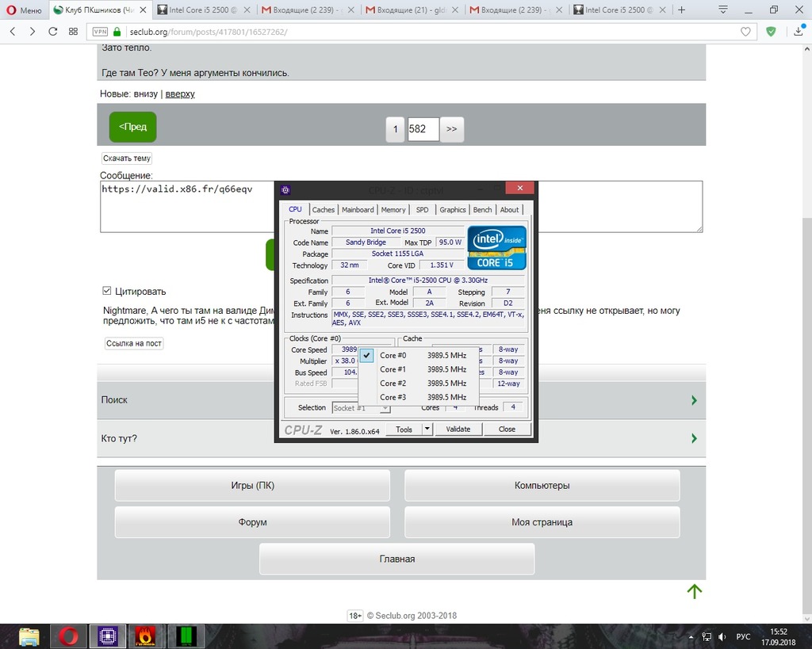Switch to Opera on the taskbar
Screen dimensions: 812x649
pyautogui.click(x=68, y=636)
